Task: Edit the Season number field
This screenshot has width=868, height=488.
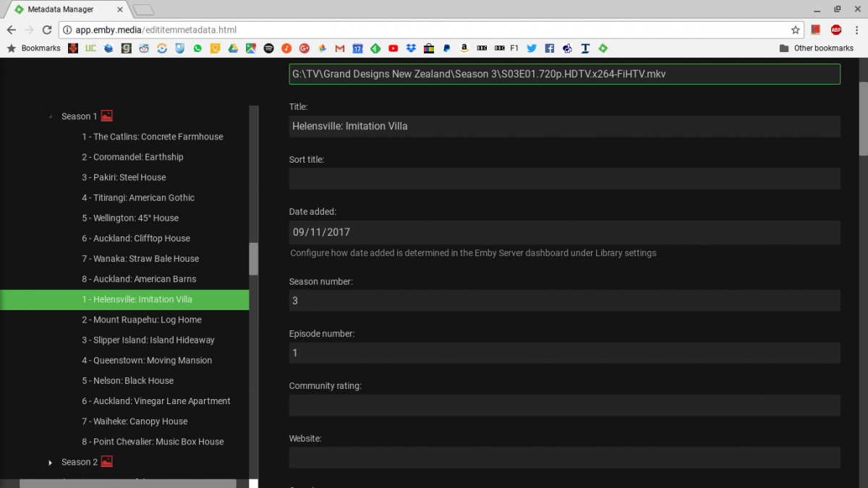Action: coord(565,301)
